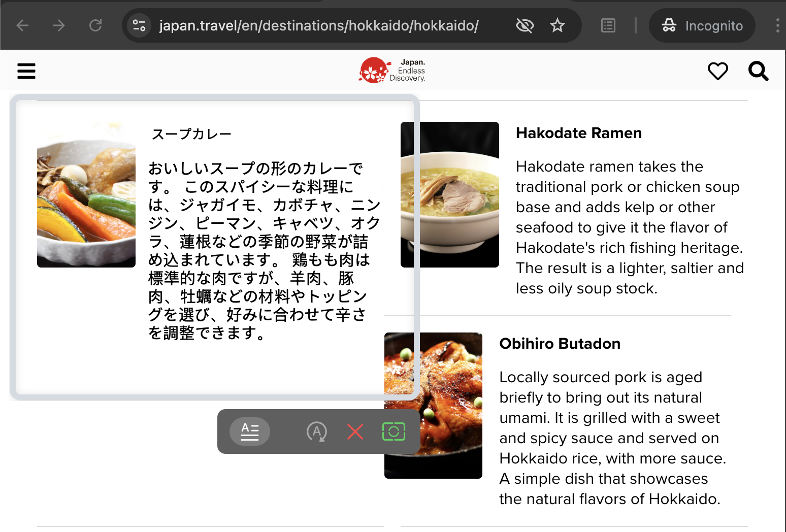Bookmark this page with the star icon
786x532 pixels.
(x=557, y=25)
